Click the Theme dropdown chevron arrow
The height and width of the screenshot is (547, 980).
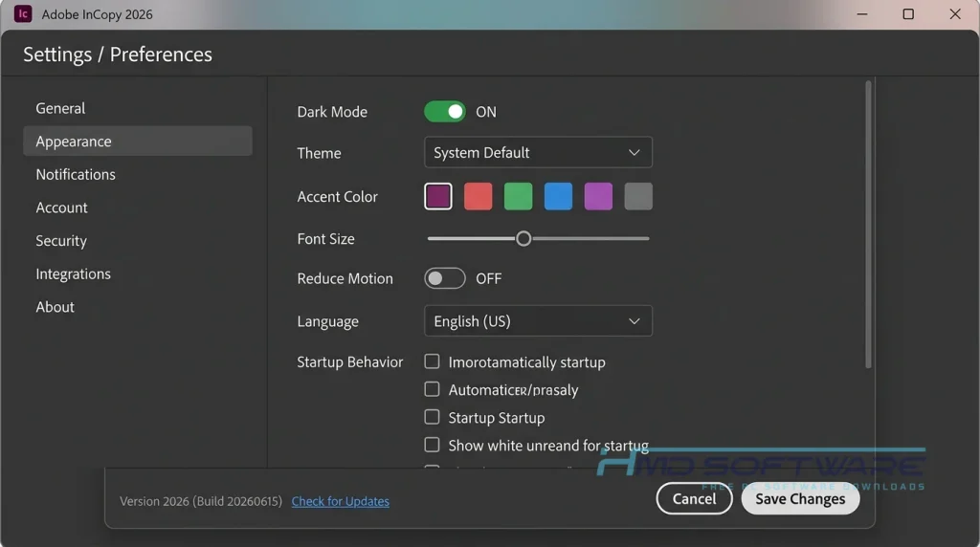[x=634, y=152]
